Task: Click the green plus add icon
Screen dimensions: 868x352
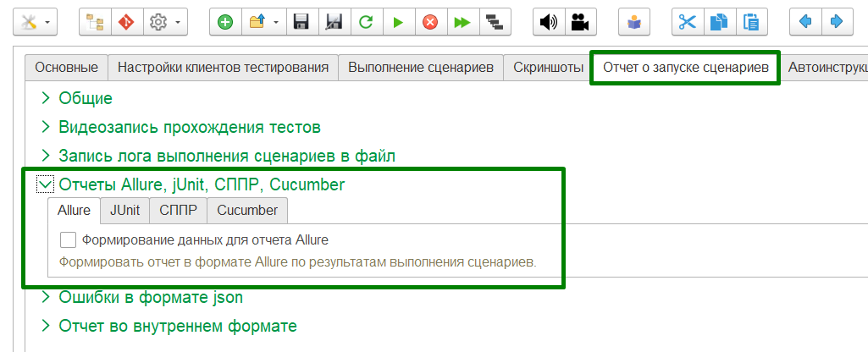Action: tap(225, 22)
